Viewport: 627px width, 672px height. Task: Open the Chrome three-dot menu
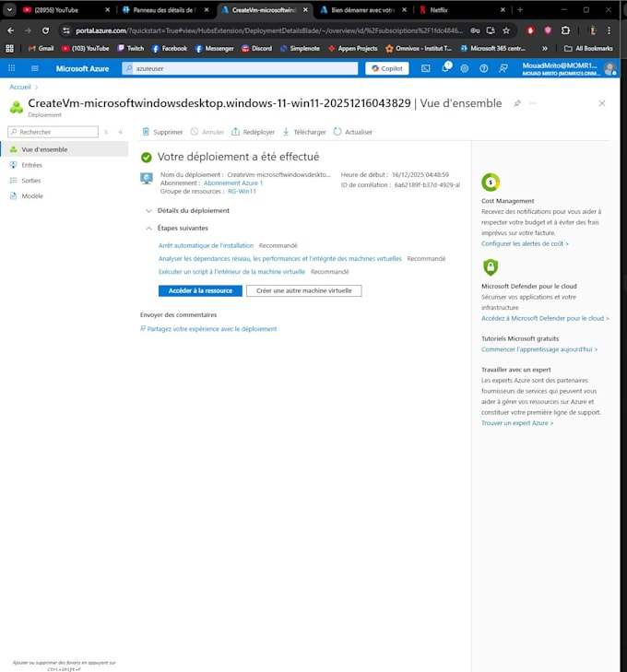point(609,30)
